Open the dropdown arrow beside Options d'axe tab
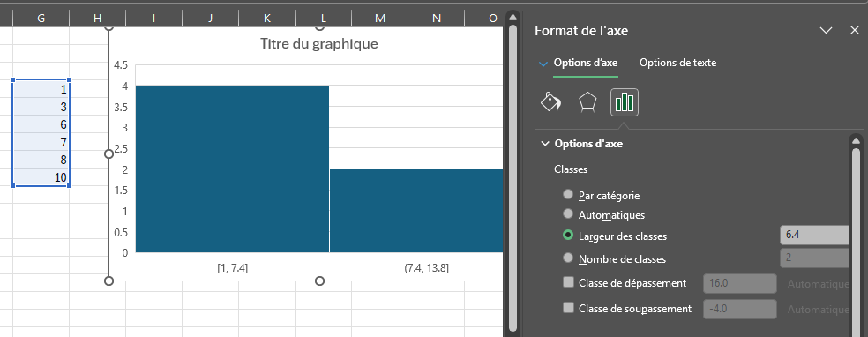Screen dimensions: 868x337 543,64
